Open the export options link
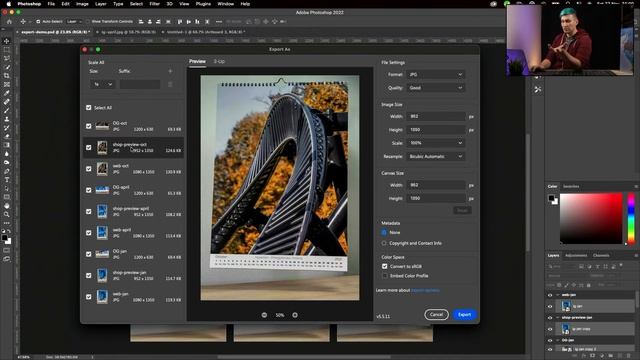 (425, 290)
